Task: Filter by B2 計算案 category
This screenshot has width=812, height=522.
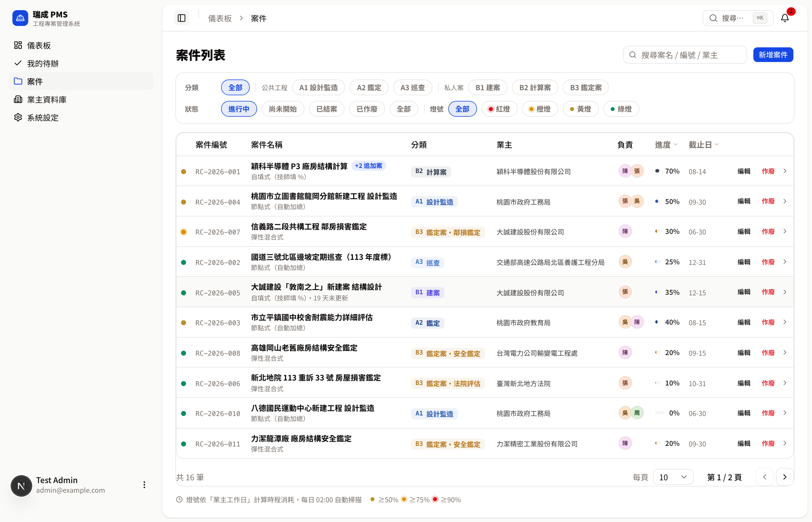Action: pos(535,87)
